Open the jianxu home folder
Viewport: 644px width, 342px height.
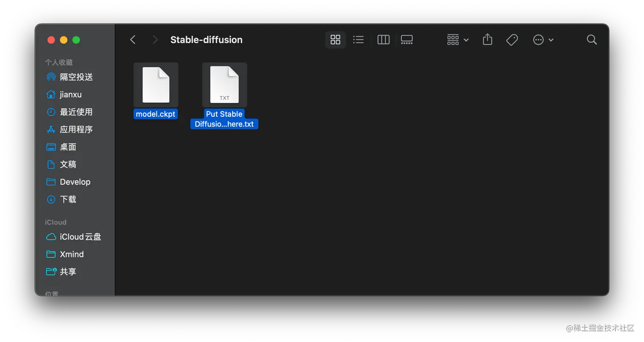pos(71,95)
